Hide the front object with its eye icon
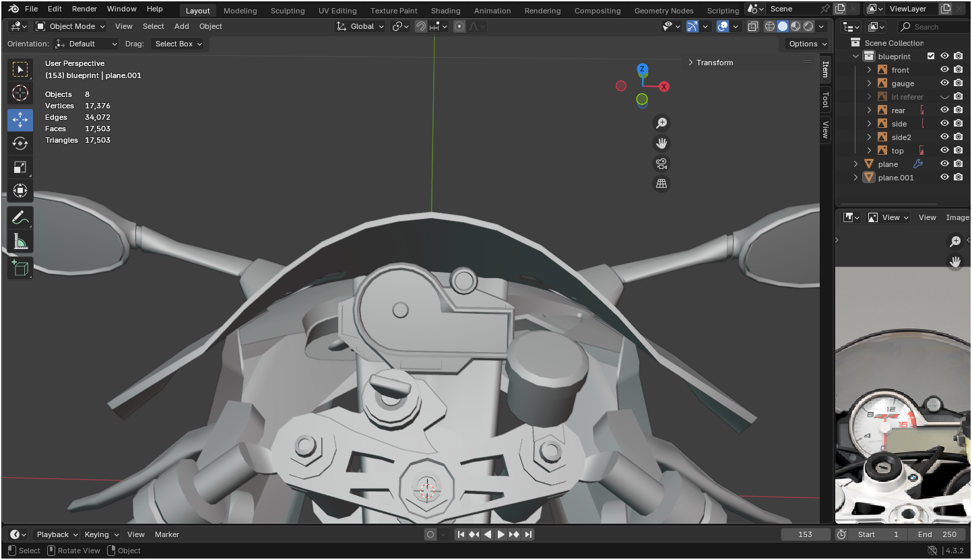 [944, 70]
